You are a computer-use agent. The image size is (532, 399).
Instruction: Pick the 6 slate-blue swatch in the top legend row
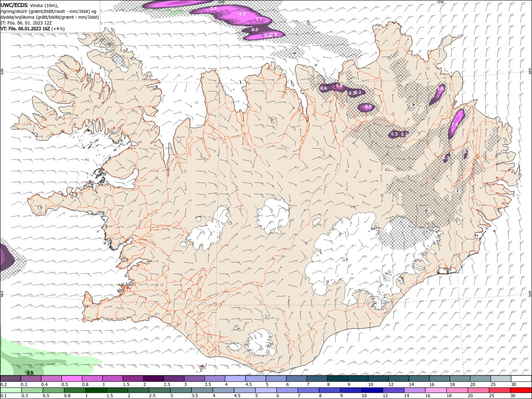pyautogui.click(x=296, y=379)
